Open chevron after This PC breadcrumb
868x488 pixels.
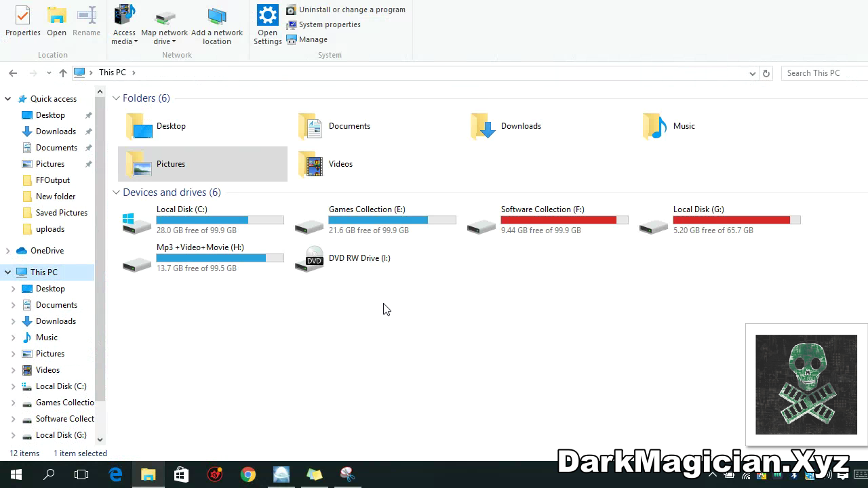click(134, 73)
